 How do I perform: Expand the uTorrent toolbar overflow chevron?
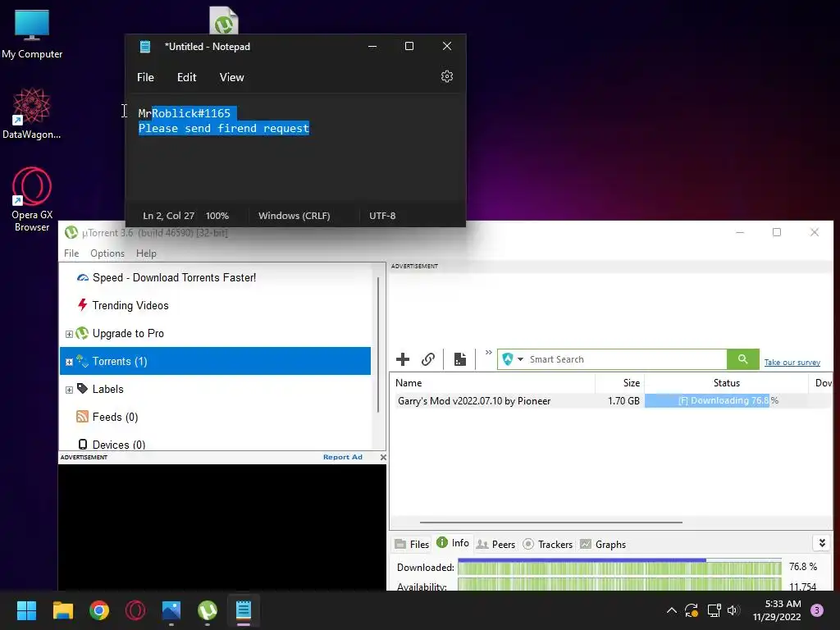pos(488,353)
